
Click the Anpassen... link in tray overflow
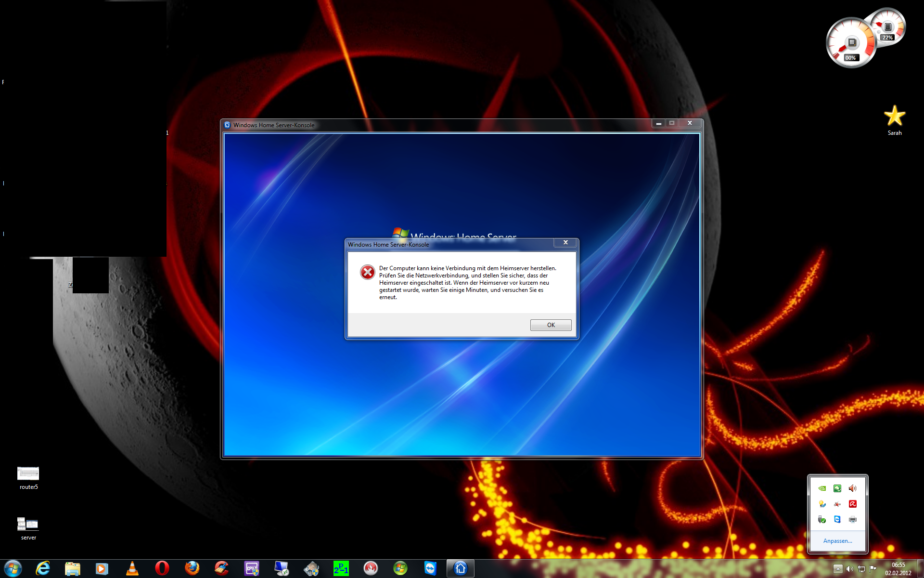coord(837,541)
